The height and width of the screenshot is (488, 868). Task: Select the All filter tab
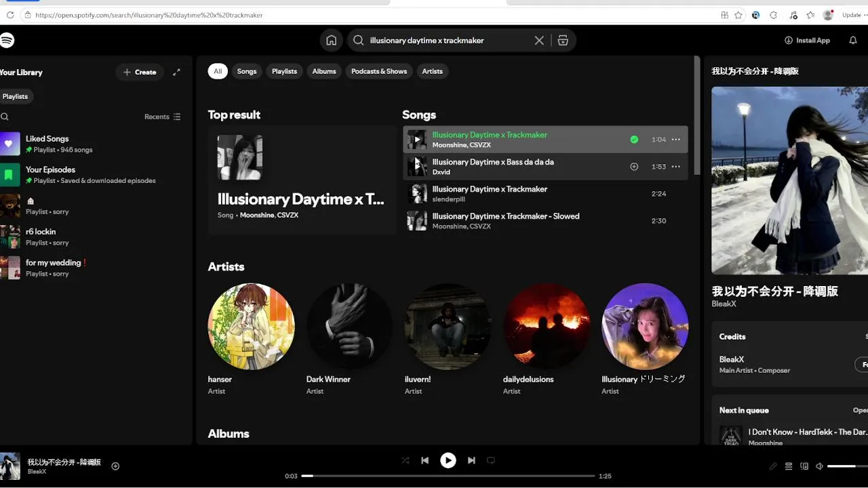point(218,71)
